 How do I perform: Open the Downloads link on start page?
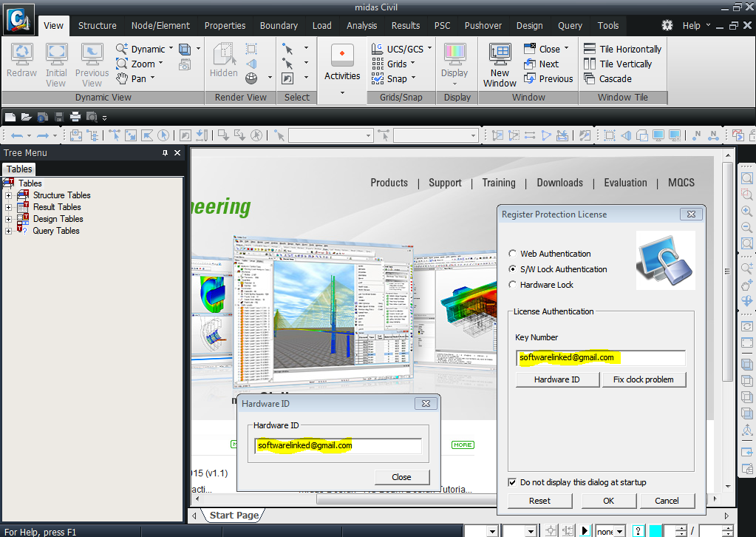tap(559, 183)
